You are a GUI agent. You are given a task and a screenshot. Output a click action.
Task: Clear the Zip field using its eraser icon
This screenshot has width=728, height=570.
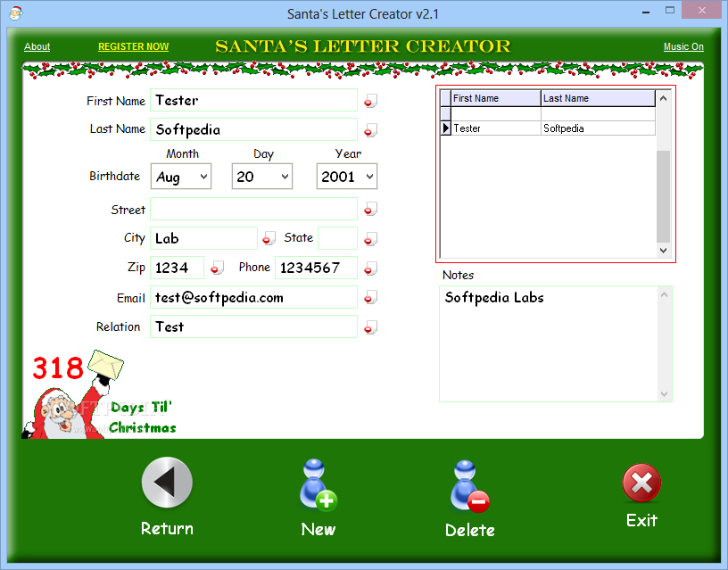(x=217, y=268)
